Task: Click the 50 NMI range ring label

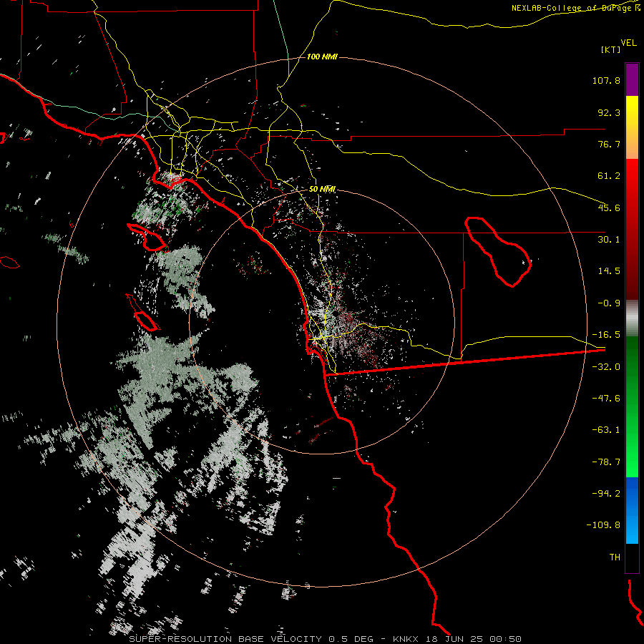Action: point(322,189)
